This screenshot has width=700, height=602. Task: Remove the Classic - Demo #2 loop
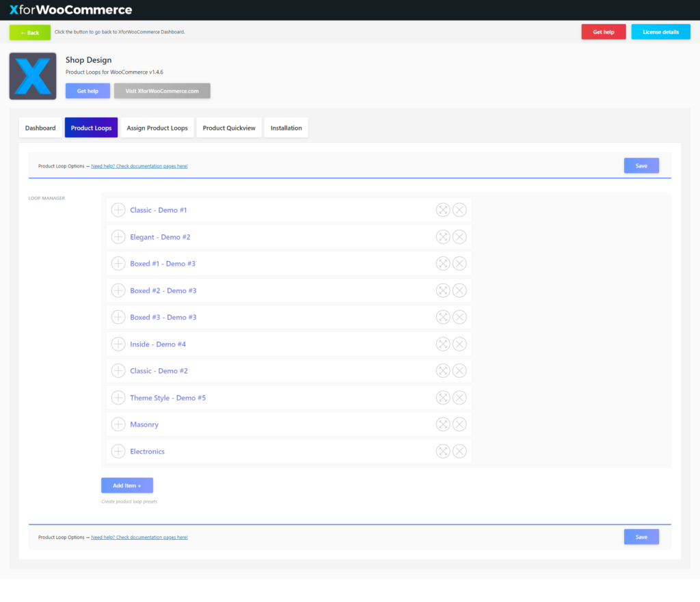coord(459,371)
